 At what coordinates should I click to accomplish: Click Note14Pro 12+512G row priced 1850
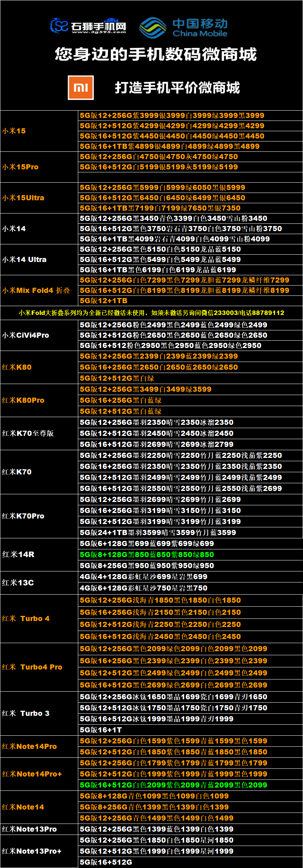point(190,752)
